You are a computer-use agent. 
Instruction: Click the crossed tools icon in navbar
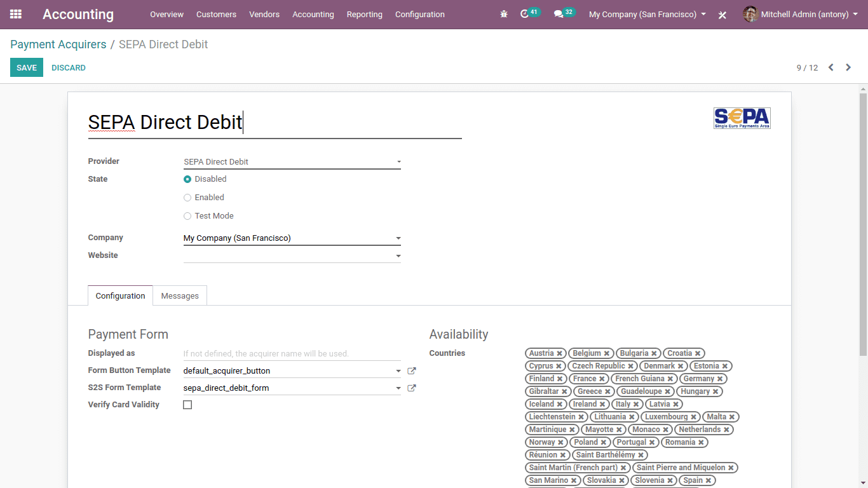tap(722, 15)
